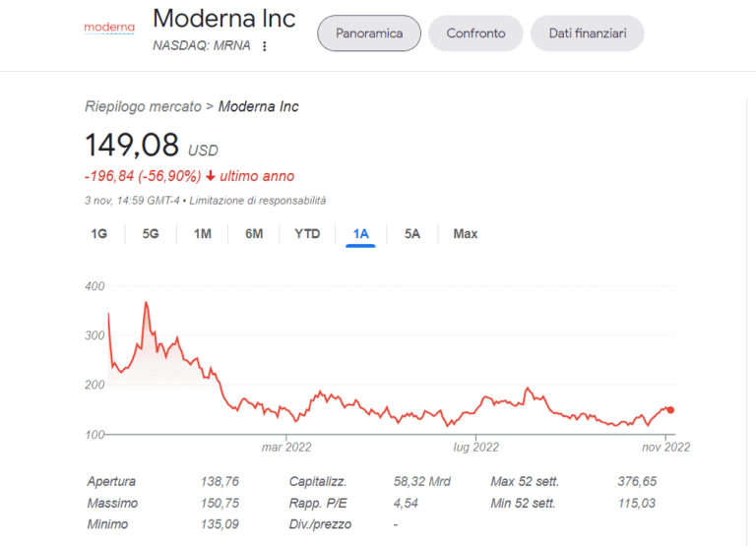The height and width of the screenshot is (546, 756).
Task: Open the Limitazione di responsabilità link
Action: coord(258,201)
